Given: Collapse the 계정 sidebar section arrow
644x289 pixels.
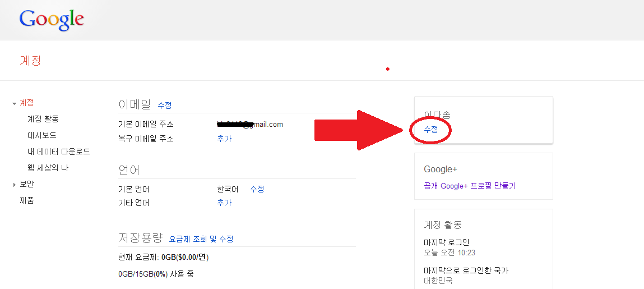Looking at the screenshot, I should point(15,103).
